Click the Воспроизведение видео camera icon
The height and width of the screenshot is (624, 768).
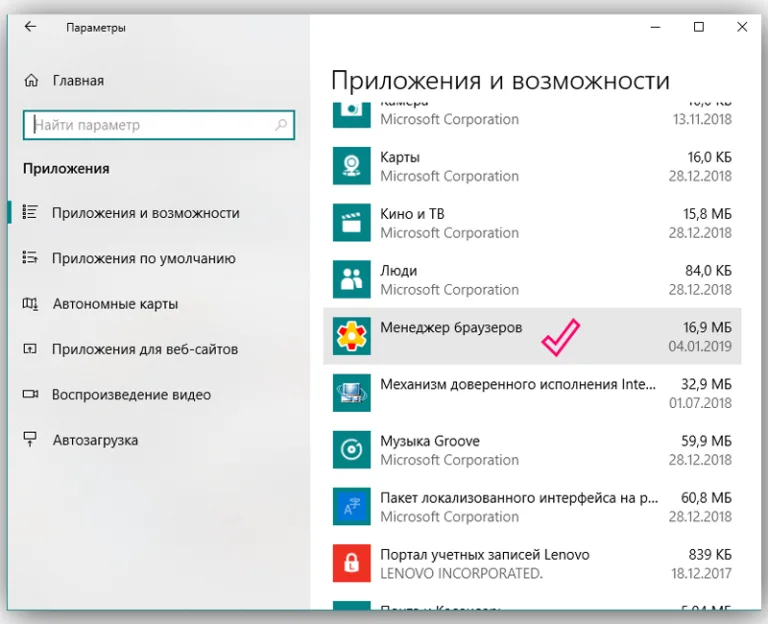[30, 394]
